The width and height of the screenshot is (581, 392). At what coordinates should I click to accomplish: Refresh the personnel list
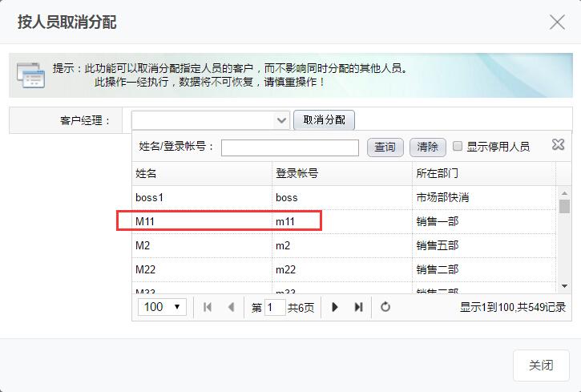[x=385, y=307]
